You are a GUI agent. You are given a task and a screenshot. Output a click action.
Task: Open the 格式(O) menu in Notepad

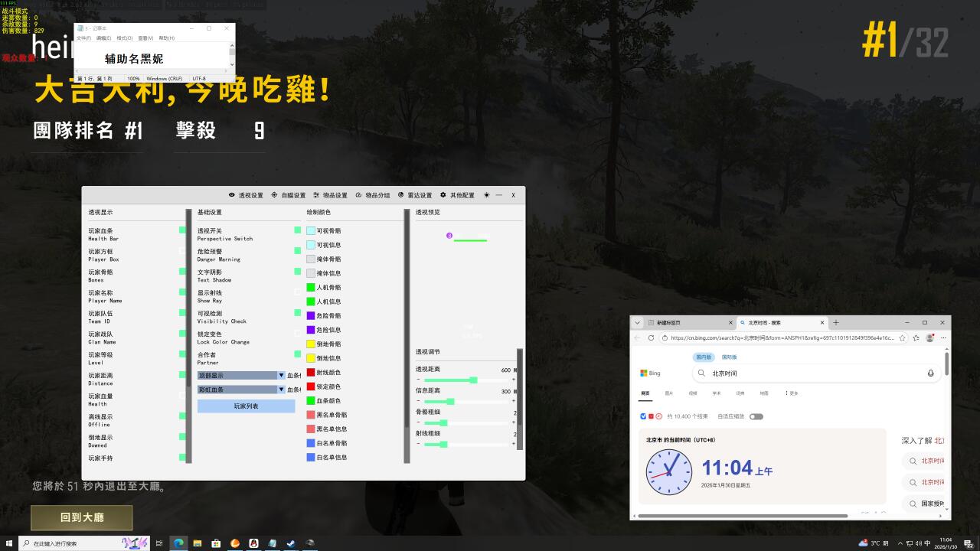click(124, 38)
